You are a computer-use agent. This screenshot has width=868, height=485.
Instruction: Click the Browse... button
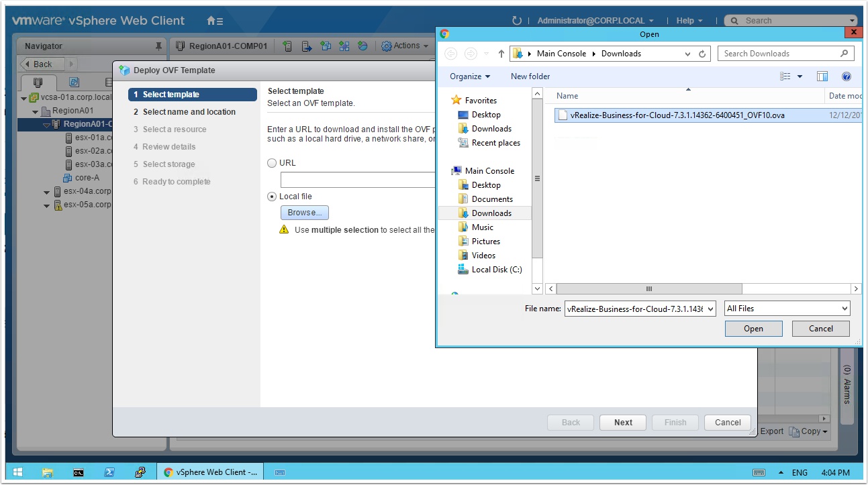coord(304,213)
